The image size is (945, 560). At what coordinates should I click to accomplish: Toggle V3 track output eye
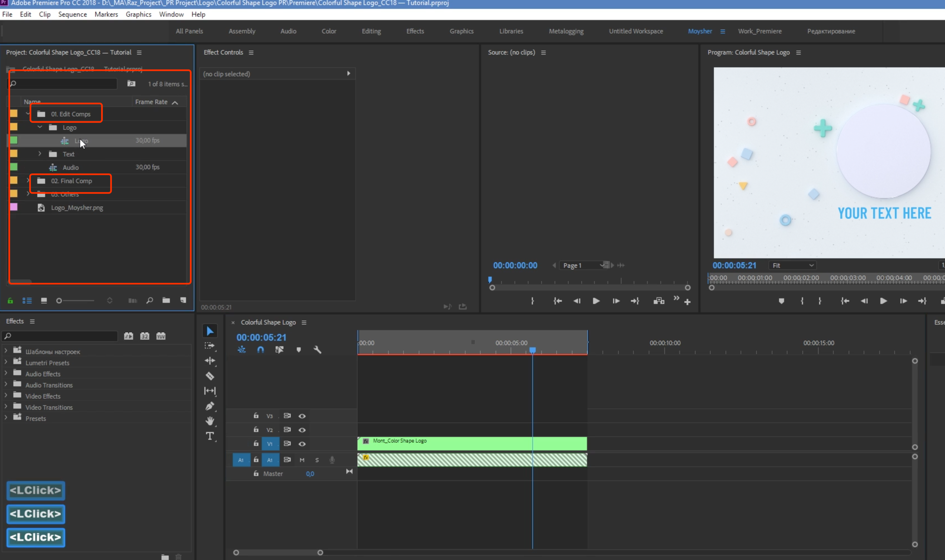pyautogui.click(x=302, y=416)
